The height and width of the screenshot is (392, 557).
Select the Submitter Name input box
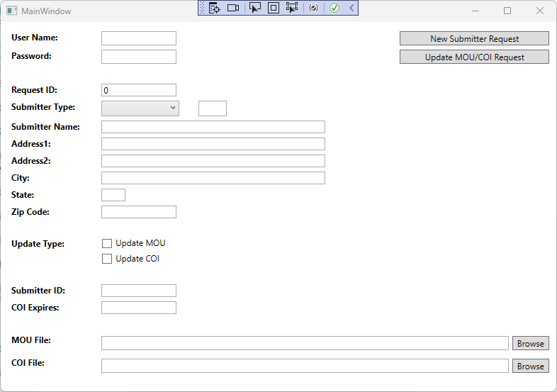(x=213, y=127)
